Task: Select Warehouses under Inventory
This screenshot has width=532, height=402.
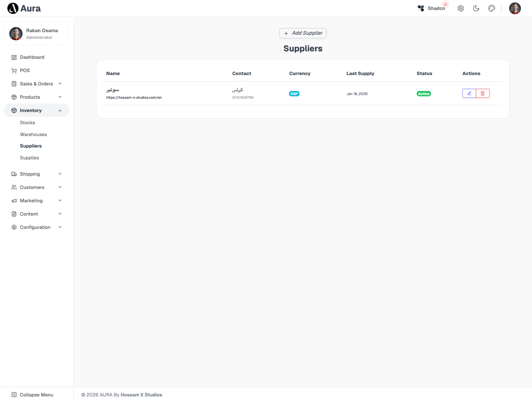Action: pos(33,135)
